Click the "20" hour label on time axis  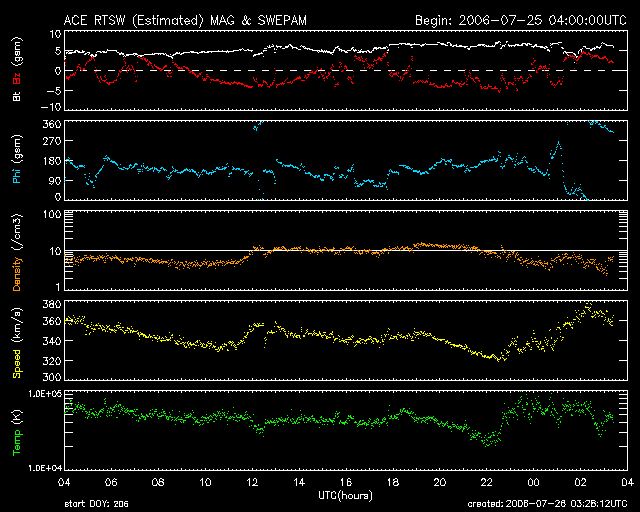[x=440, y=482]
